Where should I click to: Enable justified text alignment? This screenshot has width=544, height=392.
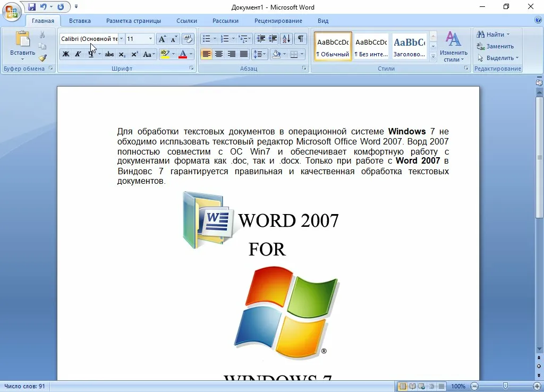coord(244,54)
